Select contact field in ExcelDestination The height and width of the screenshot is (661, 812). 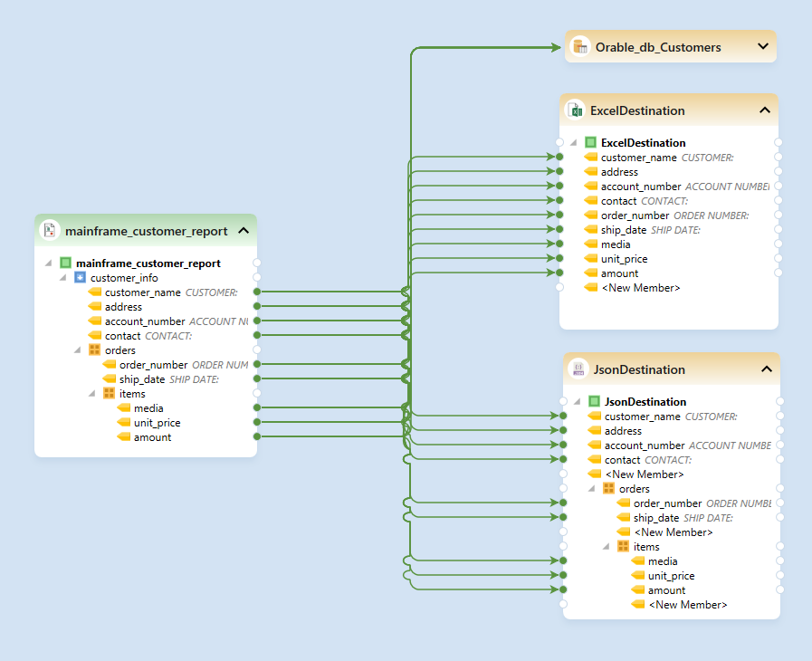tap(618, 200)
